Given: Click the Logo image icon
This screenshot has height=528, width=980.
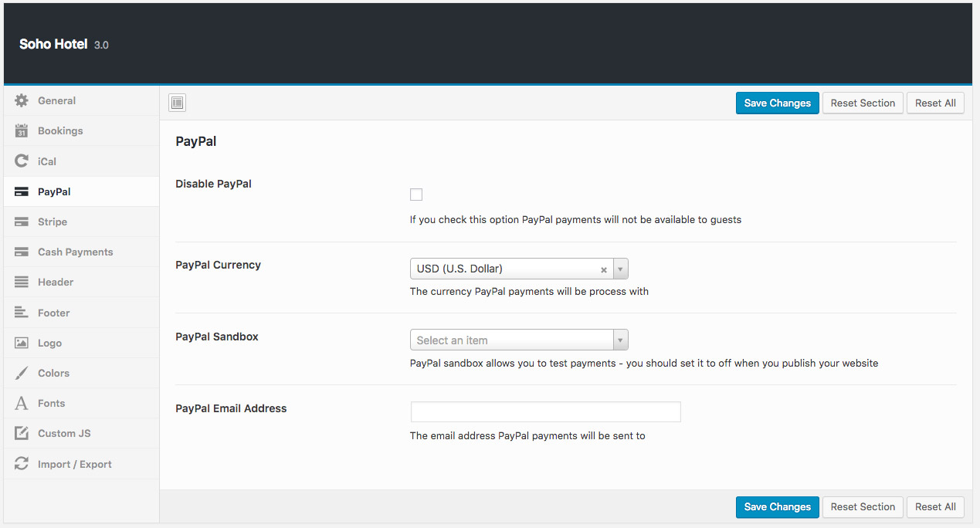Looking at the screenshot, I should click(x=22, y=343).
